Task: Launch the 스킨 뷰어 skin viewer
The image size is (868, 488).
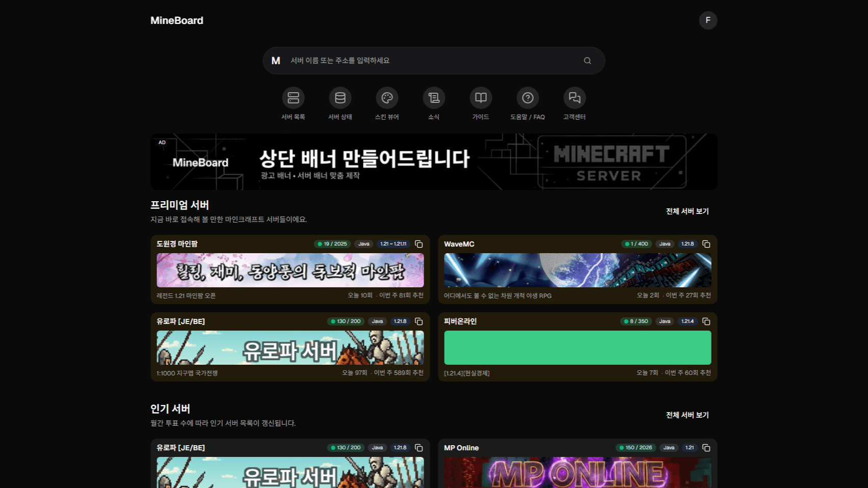Action: click(x=387, y=98)
